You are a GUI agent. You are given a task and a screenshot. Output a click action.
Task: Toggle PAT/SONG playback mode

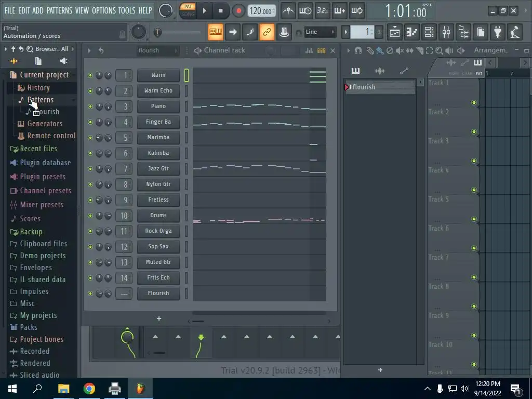pyautogui.click(x=188, y=10)
